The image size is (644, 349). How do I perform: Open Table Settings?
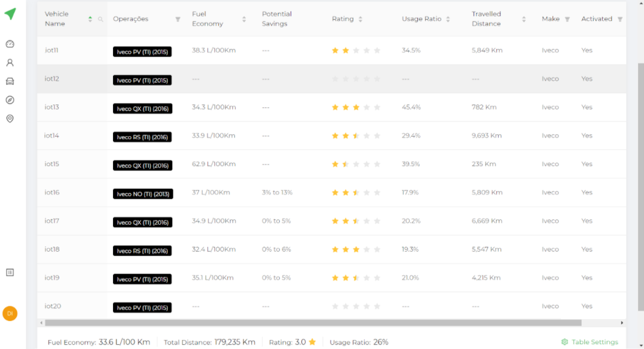click(x=590, y=342)
